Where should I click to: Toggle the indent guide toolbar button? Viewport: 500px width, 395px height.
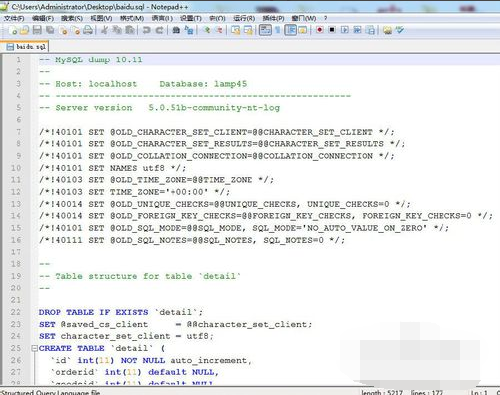(x=290, y=30)
